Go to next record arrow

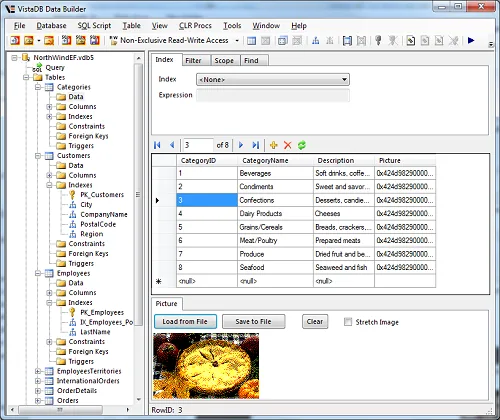241,145
